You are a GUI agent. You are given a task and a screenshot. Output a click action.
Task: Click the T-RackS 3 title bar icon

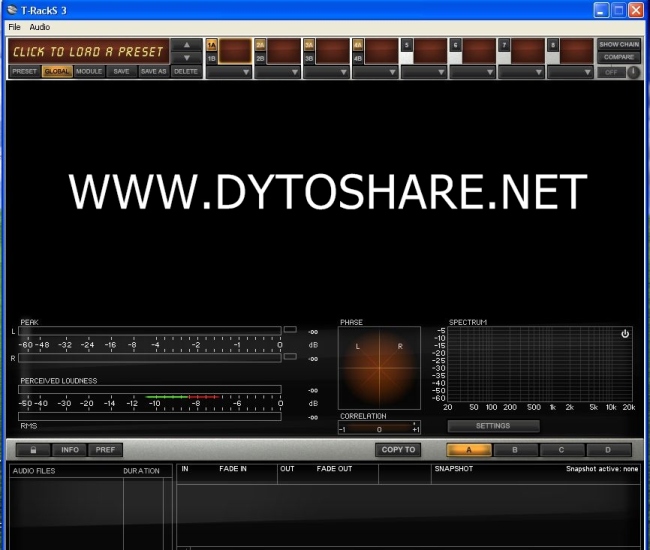pyautogui.click(x=12, y=10)
